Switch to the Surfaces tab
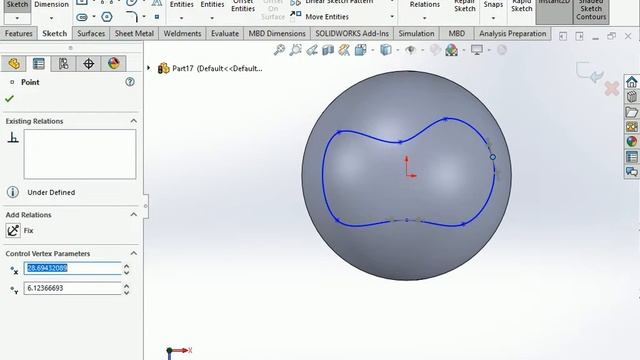The image size is (640, 360). click(x=91, y=33)
